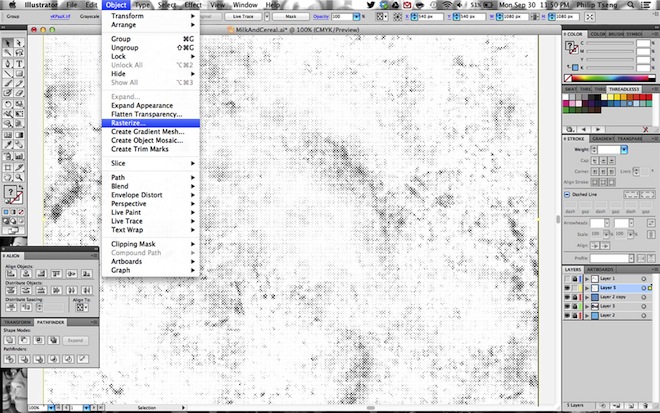Click the Divide pathfinder button
The height and width of the screenshot is (413, 660).
click(x=10, y=359)
